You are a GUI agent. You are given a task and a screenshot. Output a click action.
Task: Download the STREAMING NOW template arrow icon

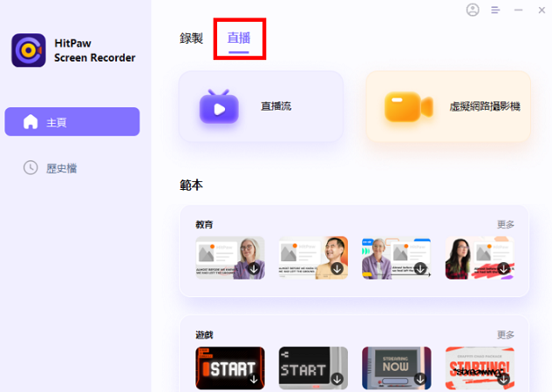tap(420, 379)
